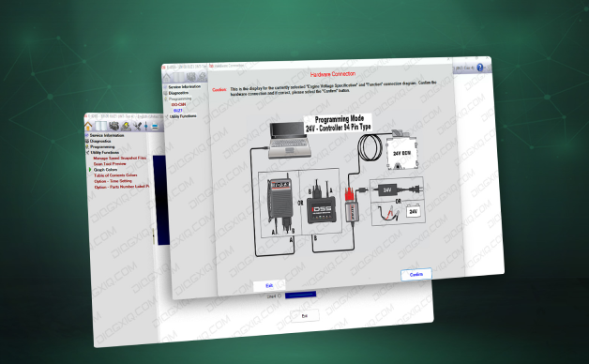Select greyed Programming in front window tree

click(180, 99)
